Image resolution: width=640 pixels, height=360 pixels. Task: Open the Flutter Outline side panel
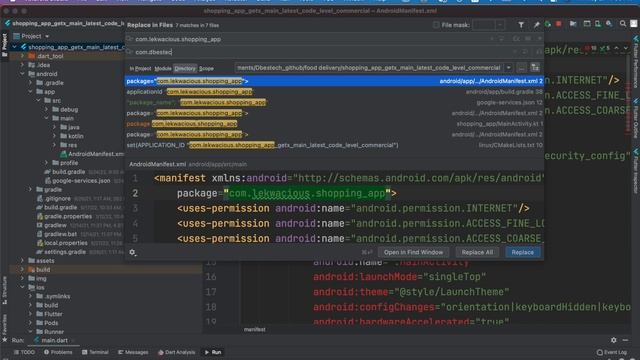pos(636,118)
